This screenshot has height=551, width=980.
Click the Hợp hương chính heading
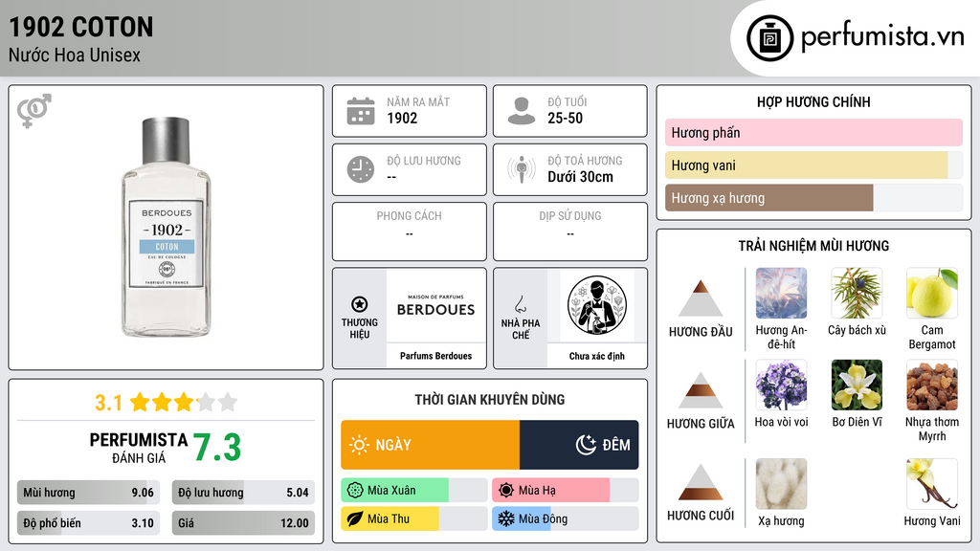pyautogui.click(x=813, y=101)
